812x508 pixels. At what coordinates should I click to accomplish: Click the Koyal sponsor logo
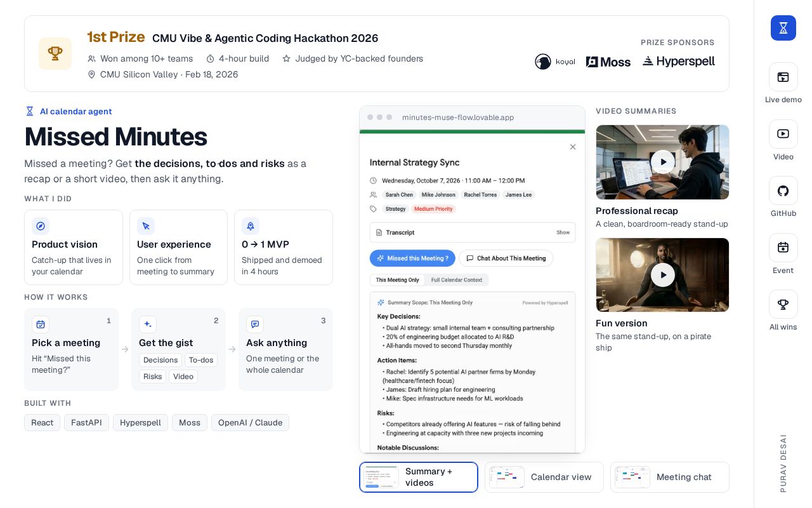(555, 62)
